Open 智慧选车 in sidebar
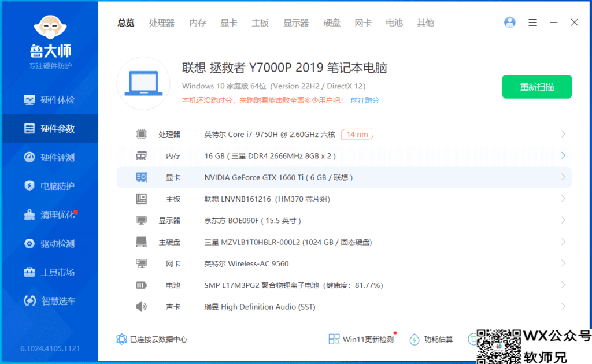This screenshot has width=592, height=364. pos(50,301)
